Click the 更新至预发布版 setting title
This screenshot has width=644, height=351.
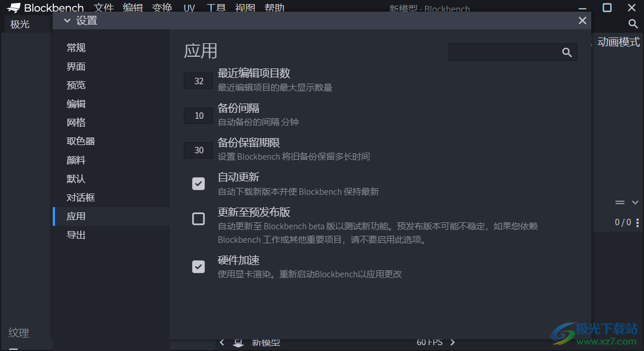254,212
